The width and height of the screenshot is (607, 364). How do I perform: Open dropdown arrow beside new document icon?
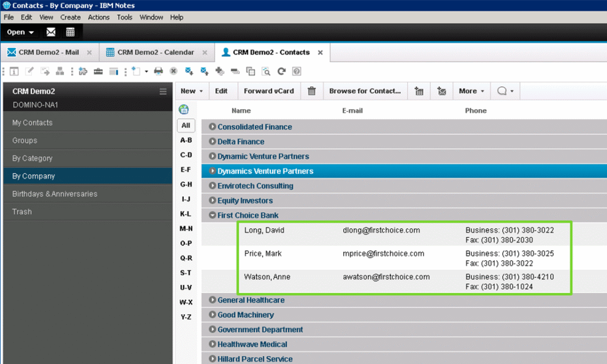pyautogui.click(x=146, y=72)
